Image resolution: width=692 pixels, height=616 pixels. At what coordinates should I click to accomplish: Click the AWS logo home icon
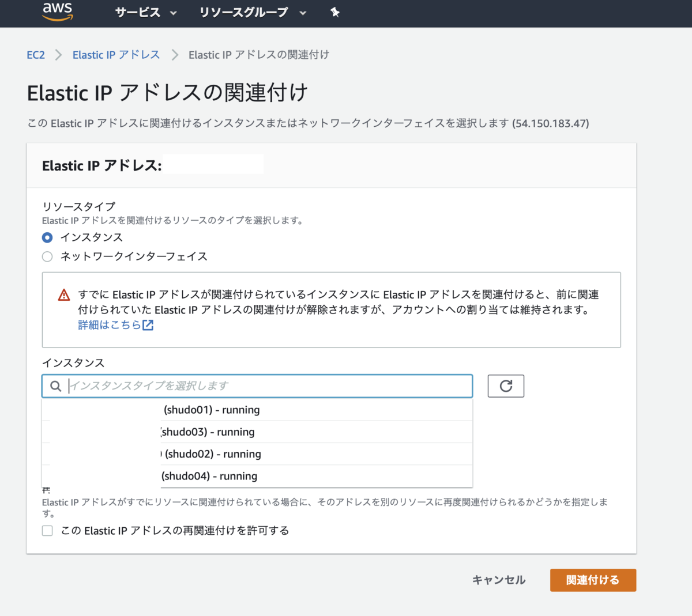coord(58,11)
